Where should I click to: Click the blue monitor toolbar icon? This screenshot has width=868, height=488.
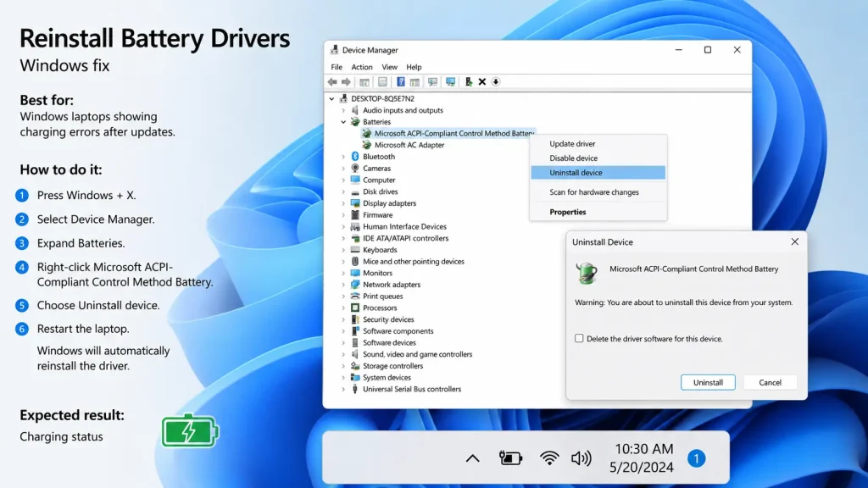451,82
